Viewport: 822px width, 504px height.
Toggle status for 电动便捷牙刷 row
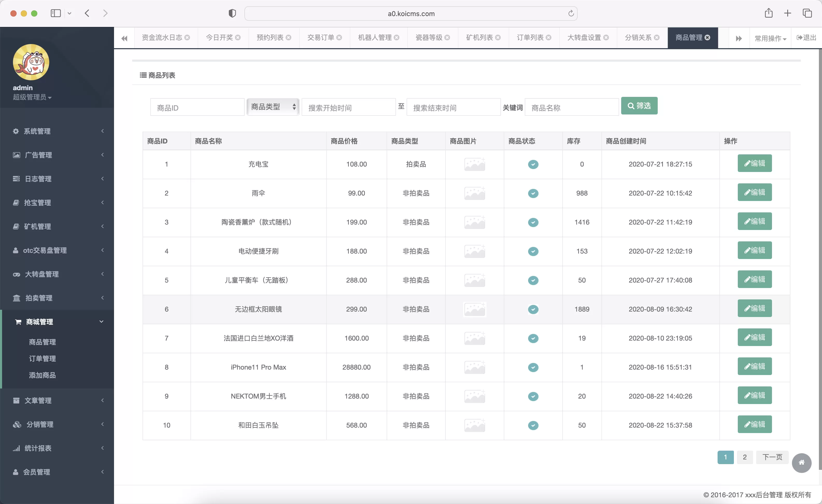point(533,251)
